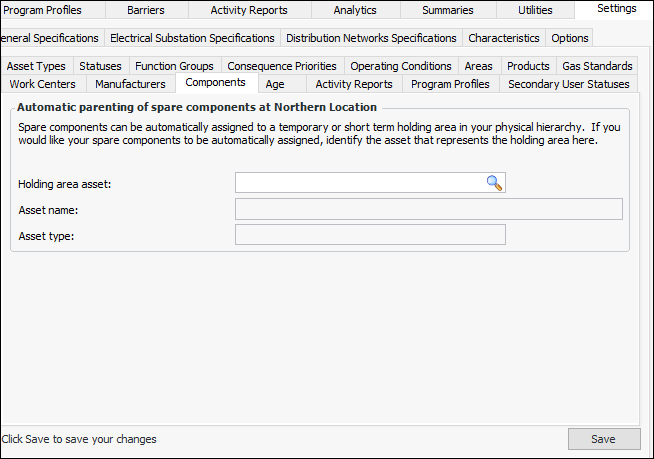The image size is (654, 459).
Task: Open the Options tab
Action: click(x=570, y=38)
